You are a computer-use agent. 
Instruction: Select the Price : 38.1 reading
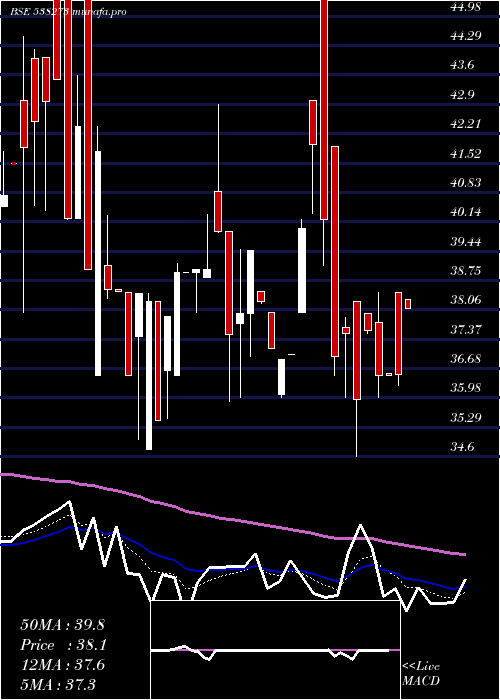point(62,645)
